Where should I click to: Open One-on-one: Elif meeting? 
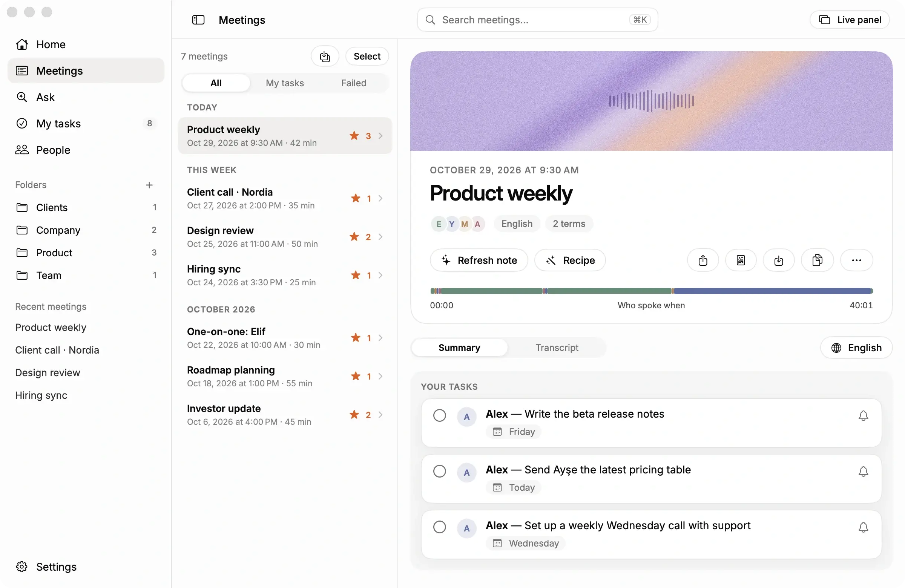285,338
